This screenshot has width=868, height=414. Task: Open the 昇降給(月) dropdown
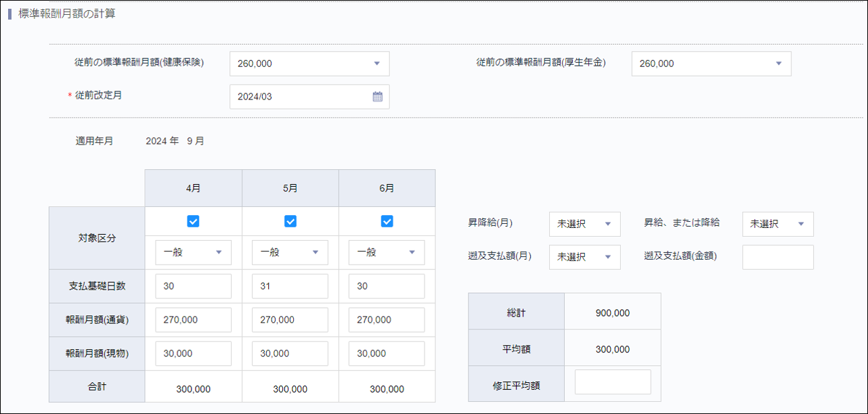(585, 224)
